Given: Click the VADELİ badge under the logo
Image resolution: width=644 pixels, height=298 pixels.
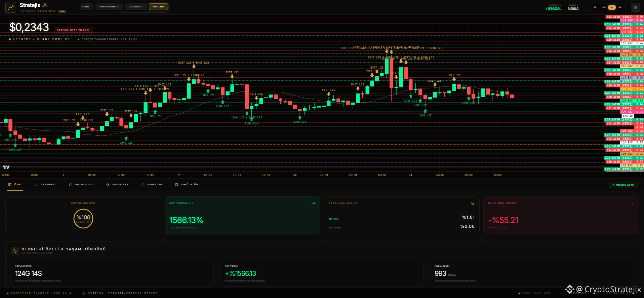Looking at the screenshot, I should (62, 11).
